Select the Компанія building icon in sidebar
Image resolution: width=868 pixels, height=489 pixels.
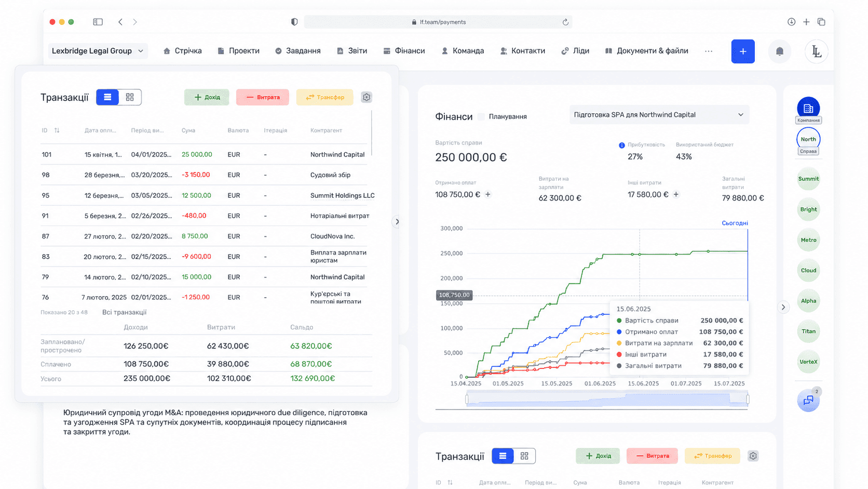pyautogui.click(x=808, y=109)
